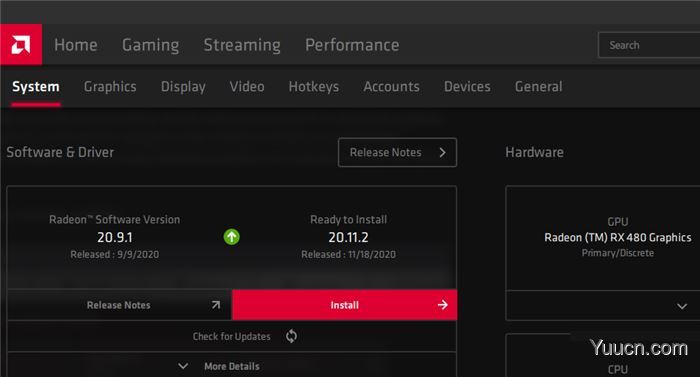
Task: Click in the Search field
Action: (x=649, y=45)
